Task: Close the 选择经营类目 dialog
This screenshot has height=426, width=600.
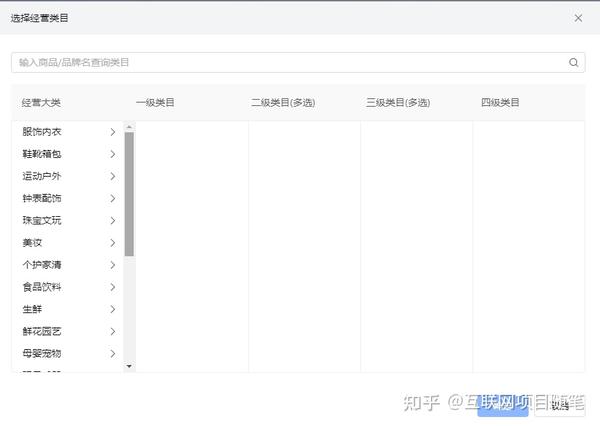Action: (x=578, y=18)
